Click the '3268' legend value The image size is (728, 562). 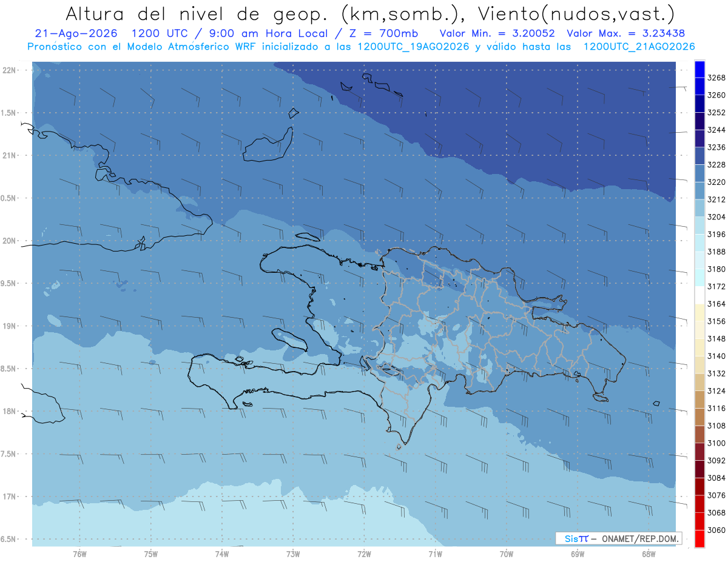pos(716,78)
